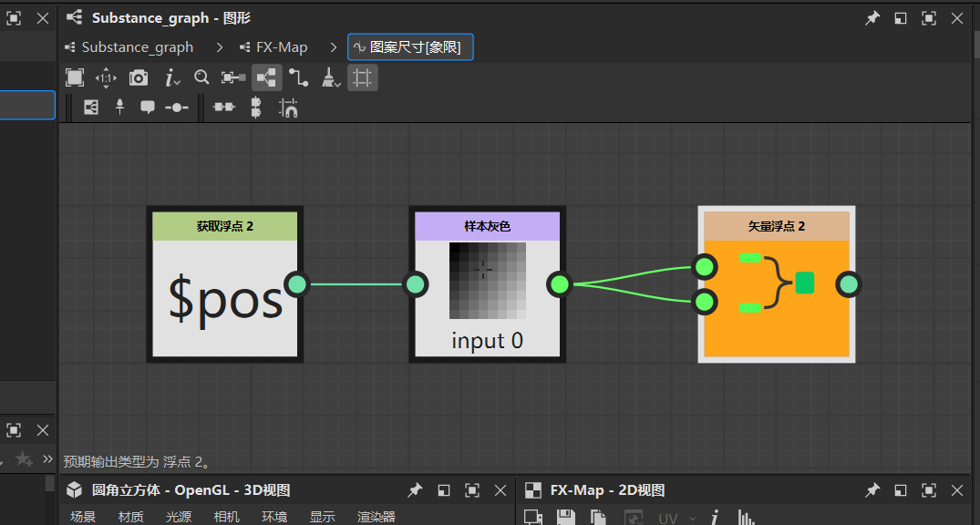The width and height of the screenshot is (980, 525).
Task: Click the snap-to-grid magnet icon
Action: [289, 108]
